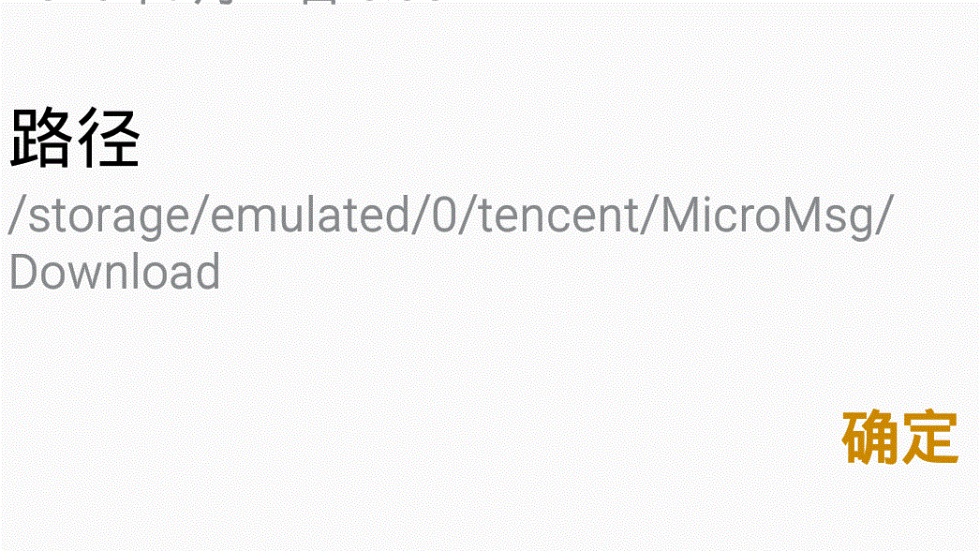Click the slash between "emulated" and "0"

point(421,215)
